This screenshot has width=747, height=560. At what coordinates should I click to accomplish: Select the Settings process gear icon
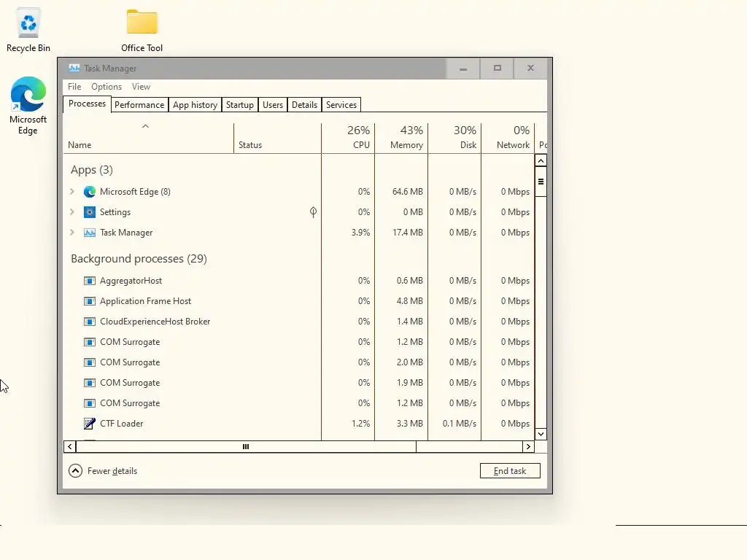[90, 212]
